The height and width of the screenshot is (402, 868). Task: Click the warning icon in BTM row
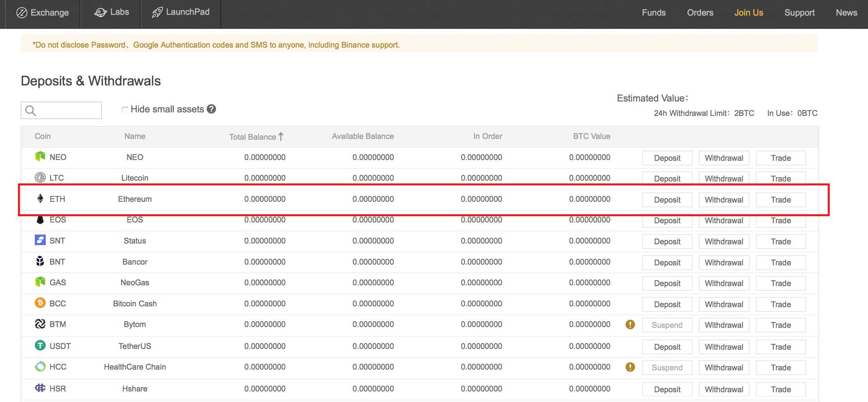630,324
